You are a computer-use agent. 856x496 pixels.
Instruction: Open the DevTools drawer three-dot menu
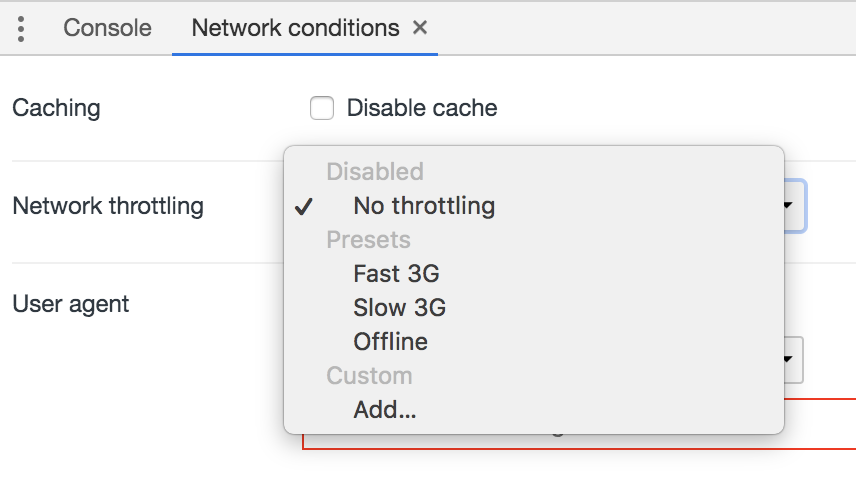click(21, 28)
